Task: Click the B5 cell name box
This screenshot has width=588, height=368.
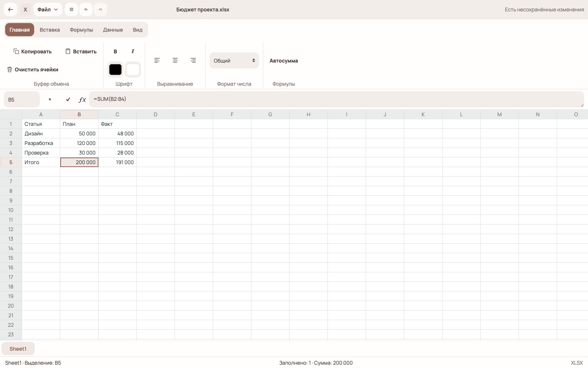Action: point(22,99)
